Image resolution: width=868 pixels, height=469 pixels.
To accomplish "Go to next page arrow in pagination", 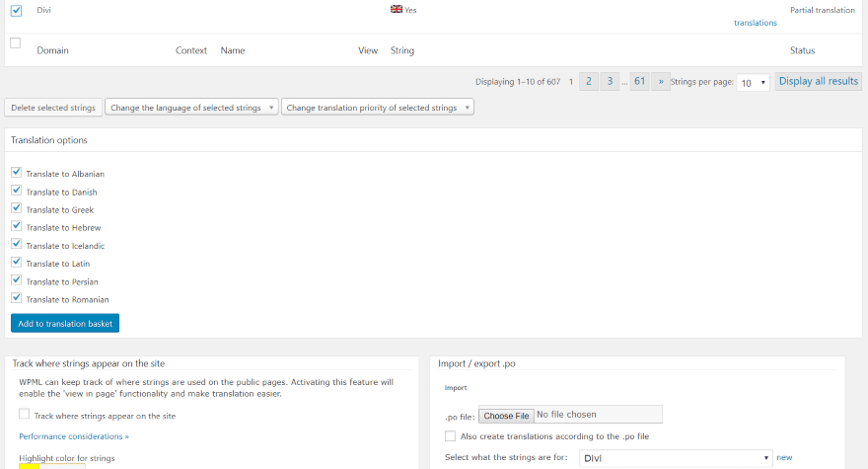I will click(x=661, y=82).
